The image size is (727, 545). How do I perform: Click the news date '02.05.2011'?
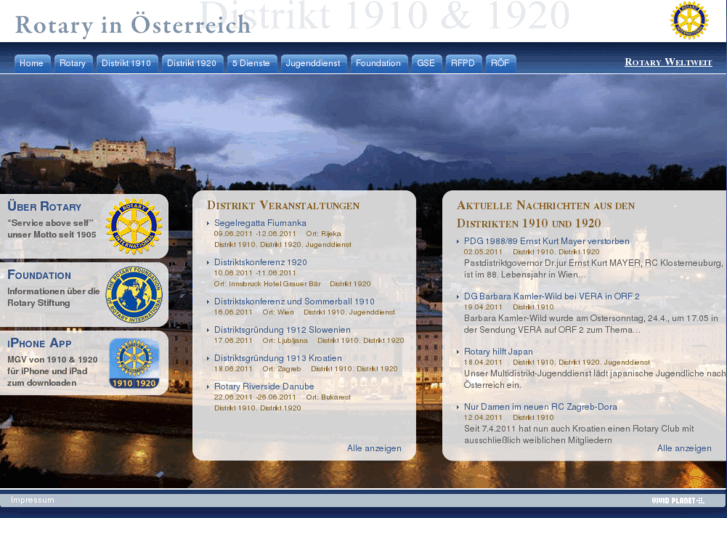483,252
